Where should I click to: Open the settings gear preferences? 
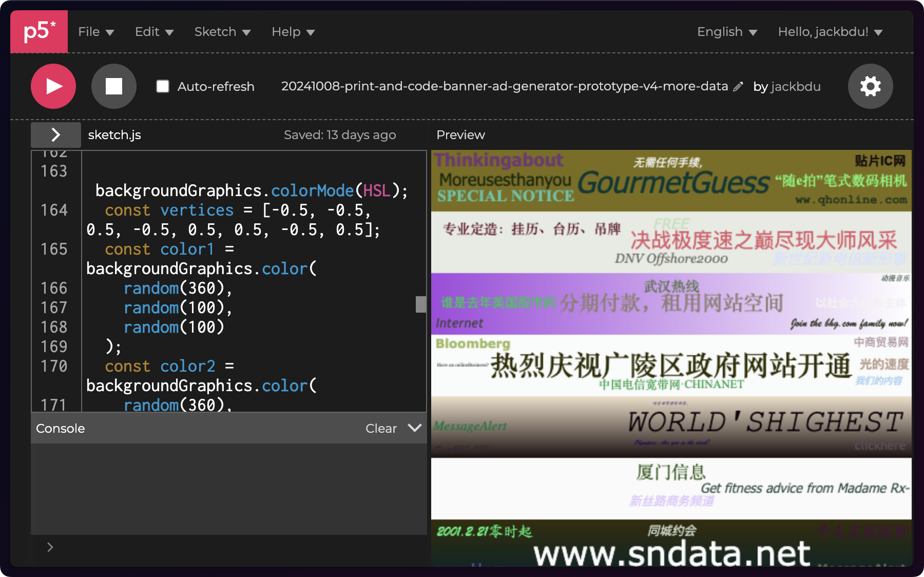(x=870, y=86)
